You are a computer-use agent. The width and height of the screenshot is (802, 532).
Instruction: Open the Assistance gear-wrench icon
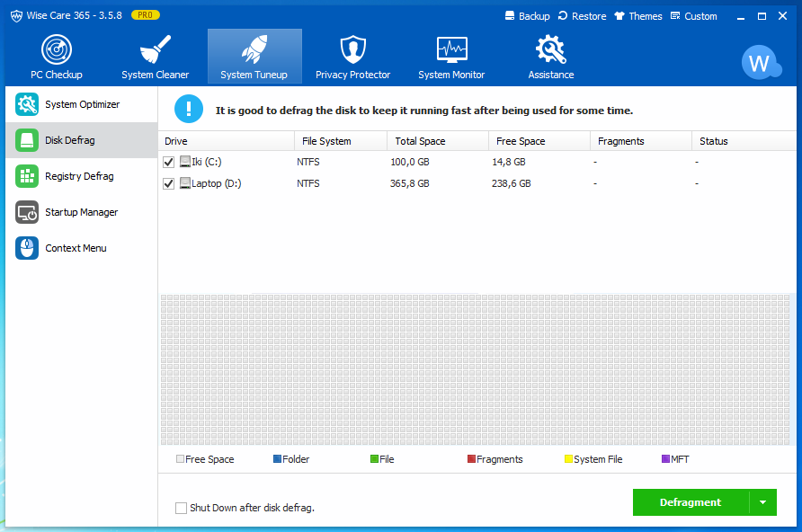point(551,49)
